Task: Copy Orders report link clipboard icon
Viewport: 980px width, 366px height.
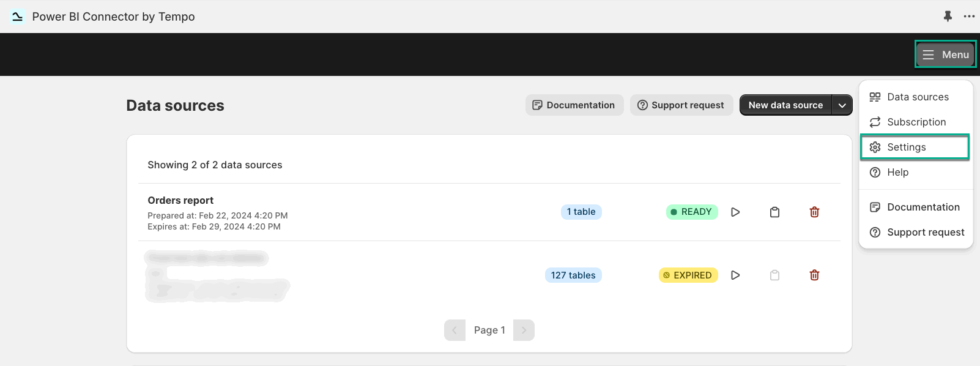Action: pos(774,212)
